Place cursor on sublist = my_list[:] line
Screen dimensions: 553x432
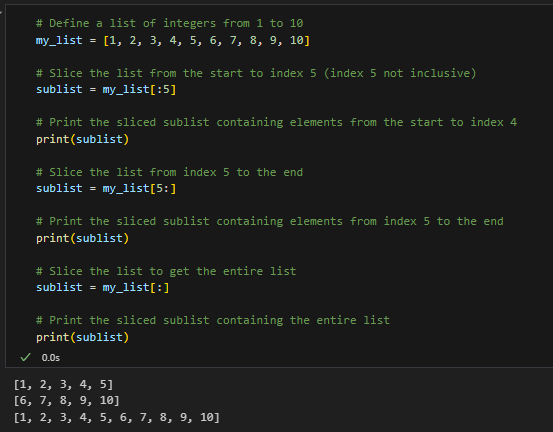103,287
